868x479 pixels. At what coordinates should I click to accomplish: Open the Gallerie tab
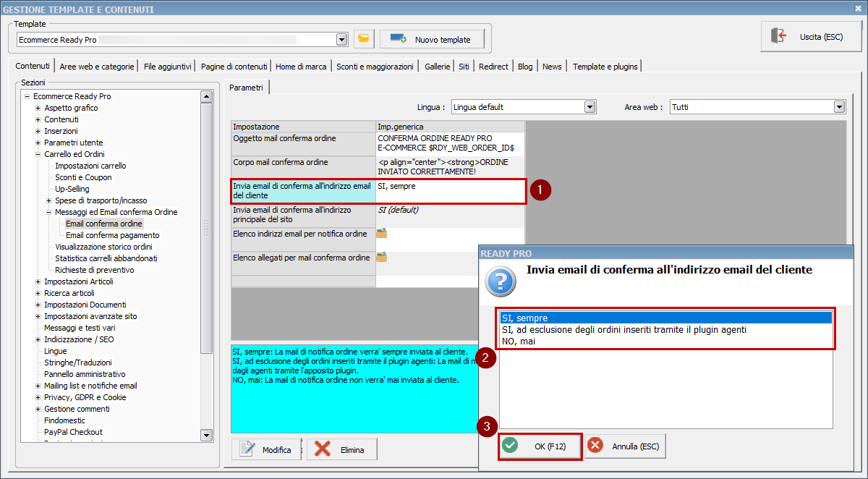pos(438,66)
